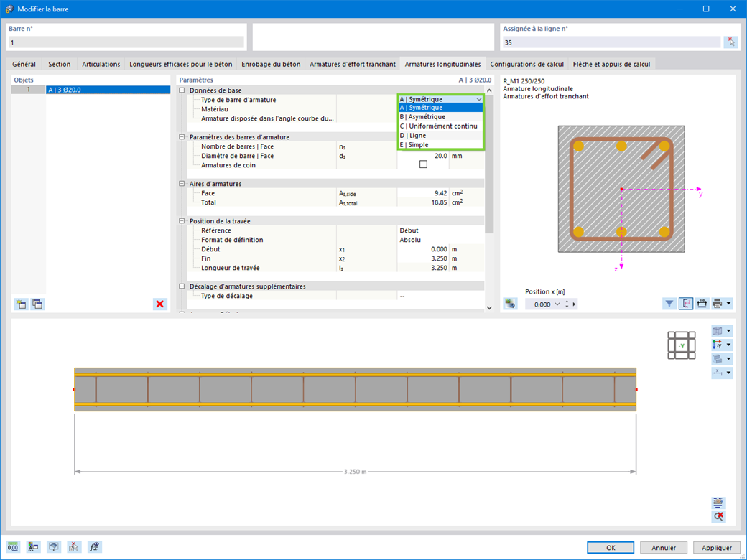Toggle the section axes display icon

tap(685, 303)
